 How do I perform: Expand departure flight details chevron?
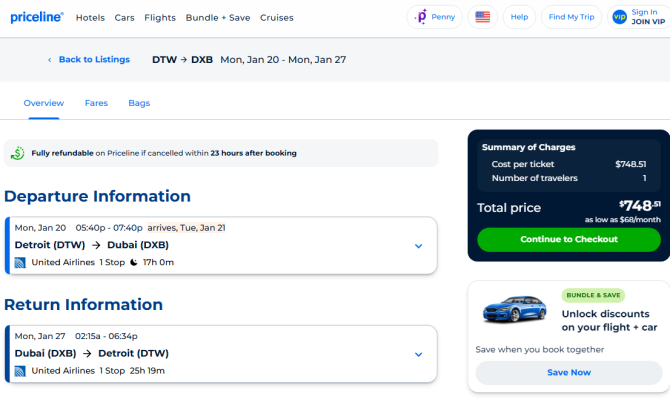[418, 246]
